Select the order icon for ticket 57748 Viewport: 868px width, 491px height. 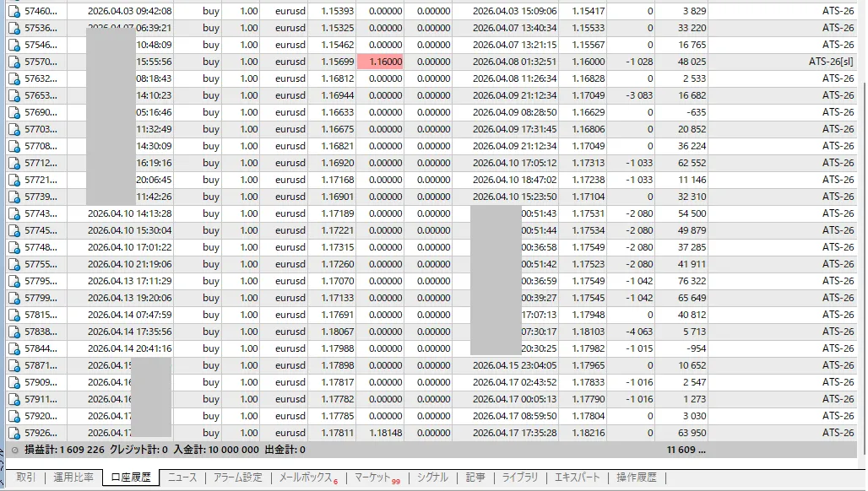pos(14,247)
